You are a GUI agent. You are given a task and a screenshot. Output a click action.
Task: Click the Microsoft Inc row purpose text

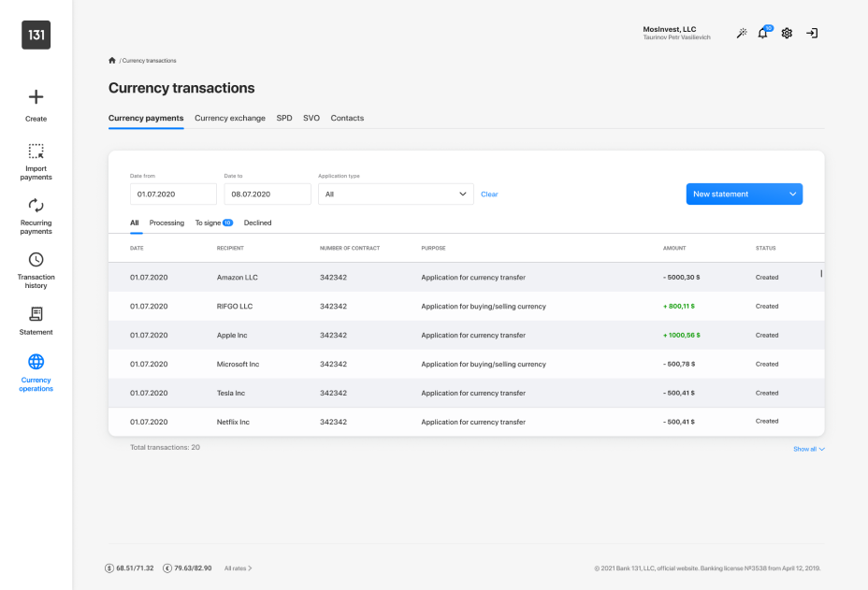click(x=484, y=364)
